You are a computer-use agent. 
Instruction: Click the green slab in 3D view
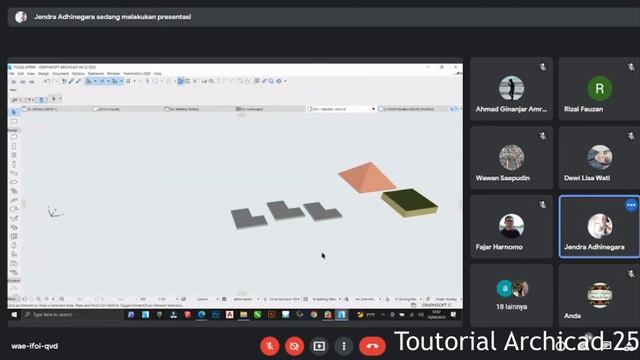pos(409,202)
